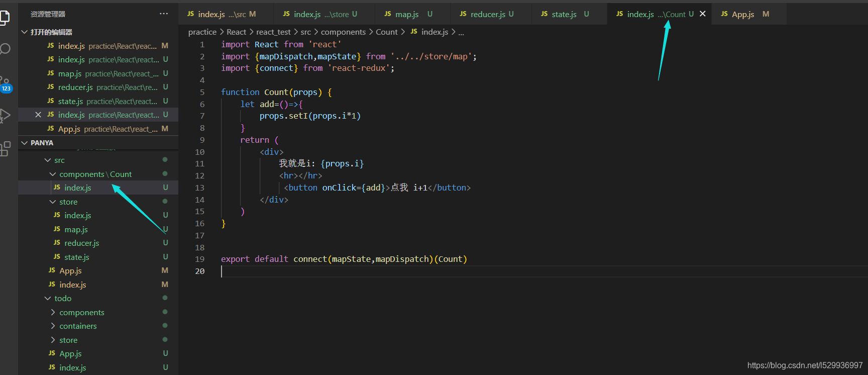
Task: Click the src breadcrumb segment
Action: (x=306, y=32)
